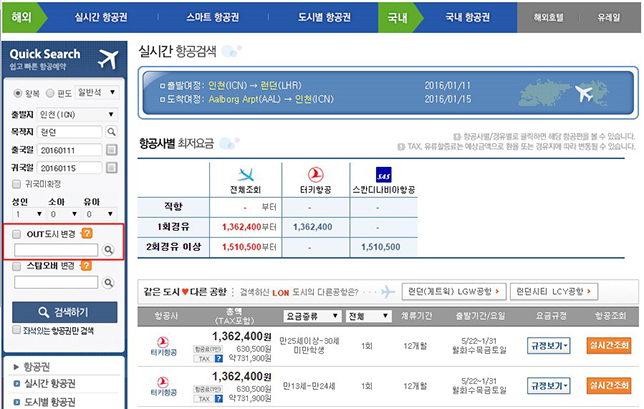
Task: Open 규정보기 dropdown in 만25세이상 fare row
Action: pos(549,346)
